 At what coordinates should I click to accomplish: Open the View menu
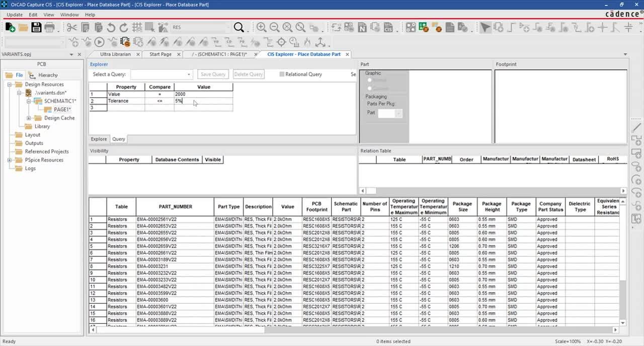(x=49, y=15)
